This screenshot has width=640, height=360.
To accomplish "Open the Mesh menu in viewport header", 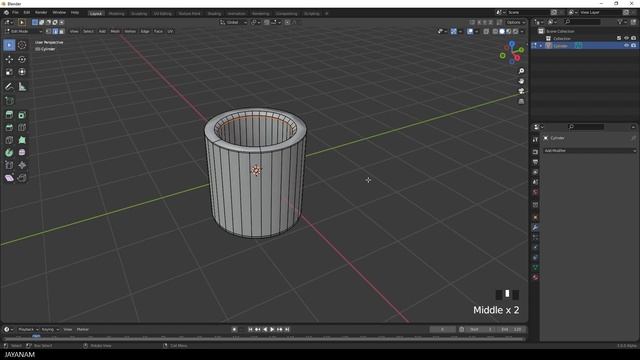I will coord(115,31).
